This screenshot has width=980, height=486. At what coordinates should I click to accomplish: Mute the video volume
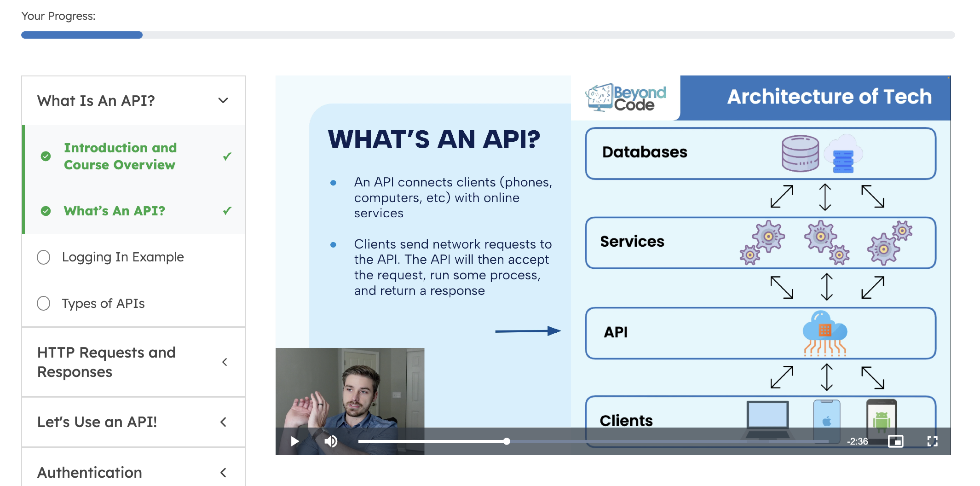click(330, 441)
